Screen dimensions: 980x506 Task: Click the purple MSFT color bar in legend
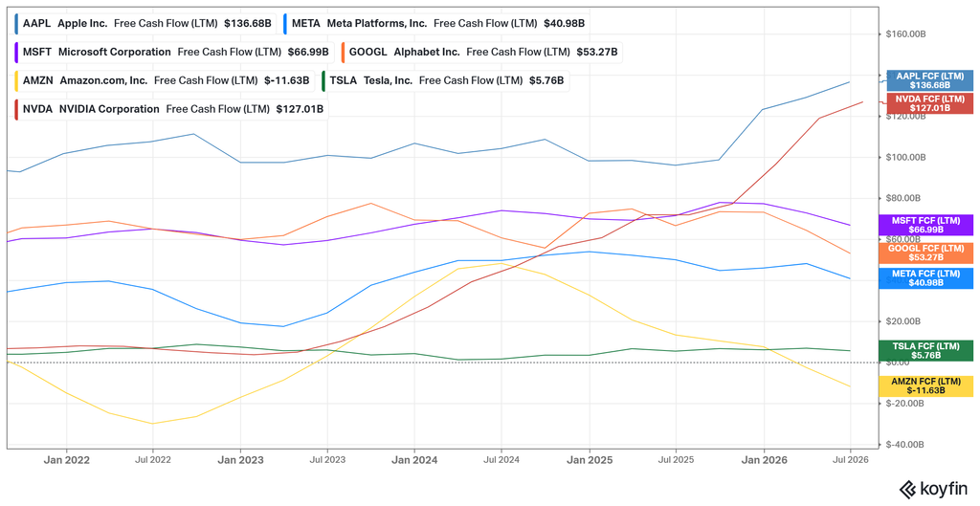click(x=16, y=53)
